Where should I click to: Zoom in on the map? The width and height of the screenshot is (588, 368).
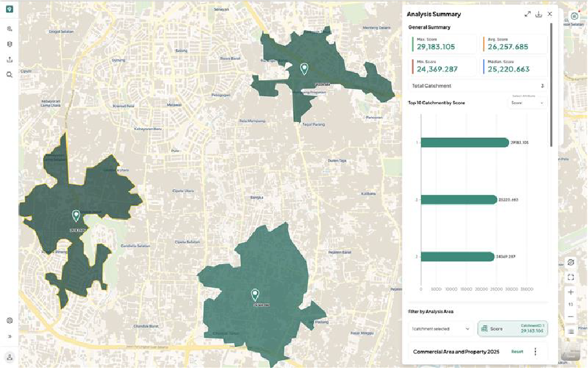571,292
